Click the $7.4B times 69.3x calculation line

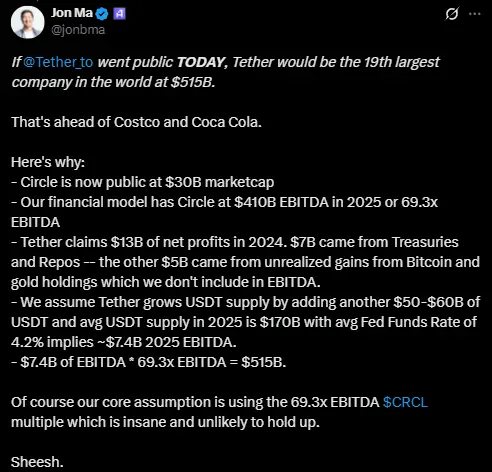pyautogui.click(x=149, y=362)
